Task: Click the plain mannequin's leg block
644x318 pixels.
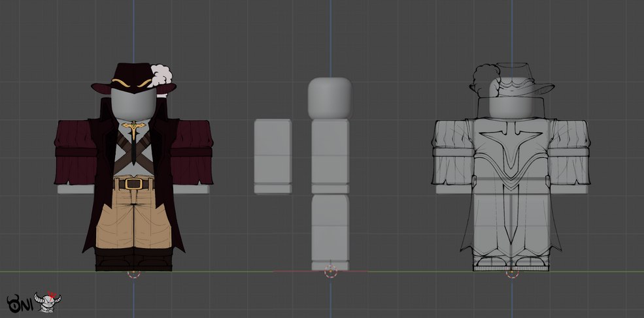Action: coord(330,232)
